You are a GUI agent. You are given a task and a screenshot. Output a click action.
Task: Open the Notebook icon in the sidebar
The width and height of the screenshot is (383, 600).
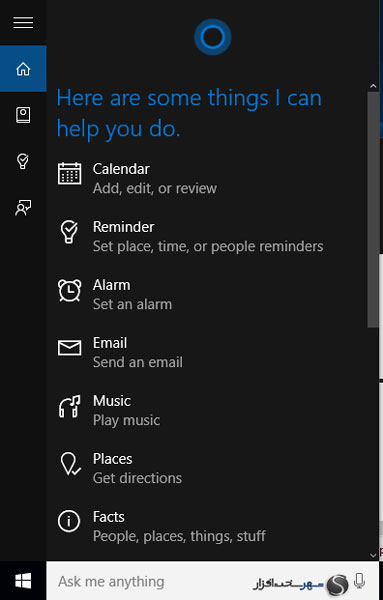tap(23, 115)
